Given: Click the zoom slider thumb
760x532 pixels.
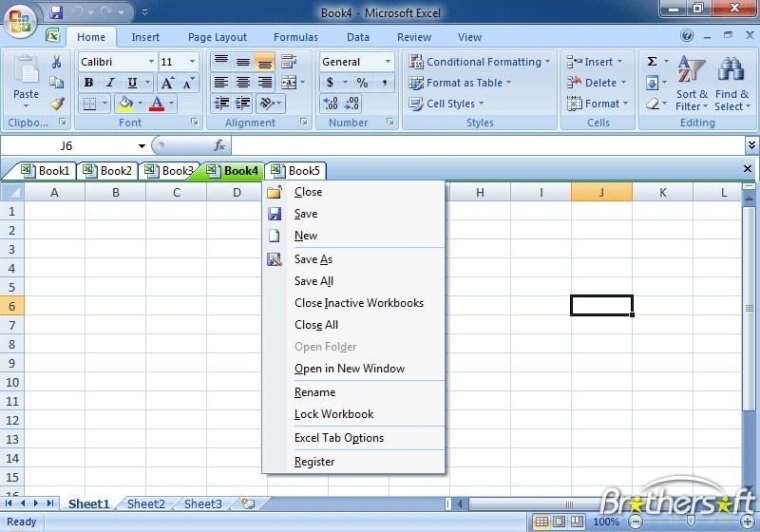Looking at the screenshot, I should 692,522.
